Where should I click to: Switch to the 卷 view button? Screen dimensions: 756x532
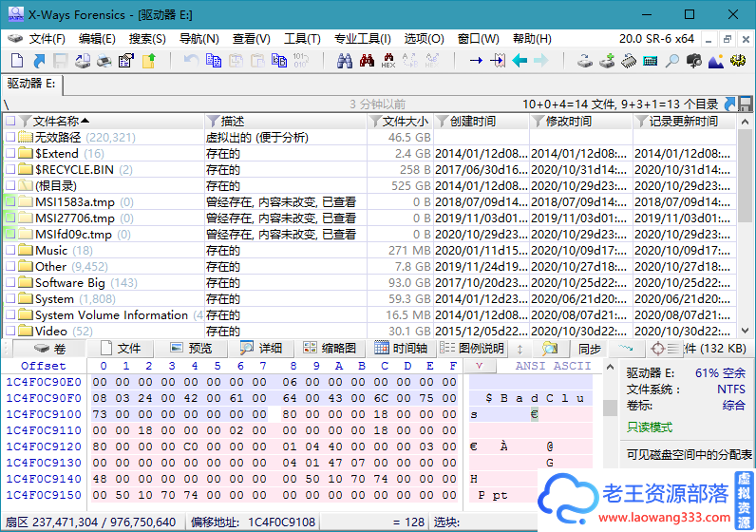click(49, 349)
